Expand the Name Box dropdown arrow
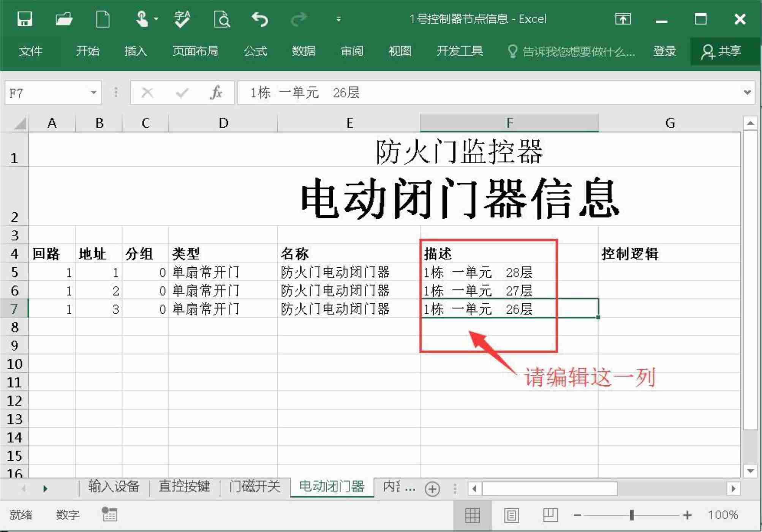 coord(93,93)
